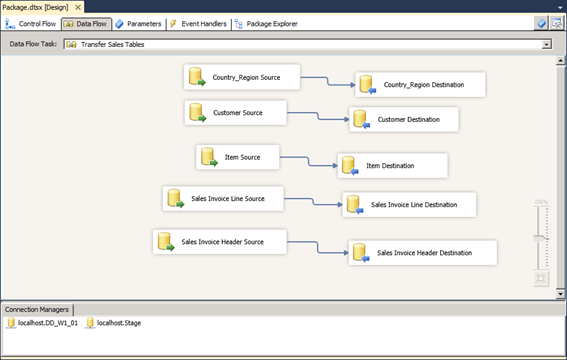Select the Sales Invoice Line data path arrow
Viewport: 567px width, 360px height.
pyautogui.click(x=313, y=202)
